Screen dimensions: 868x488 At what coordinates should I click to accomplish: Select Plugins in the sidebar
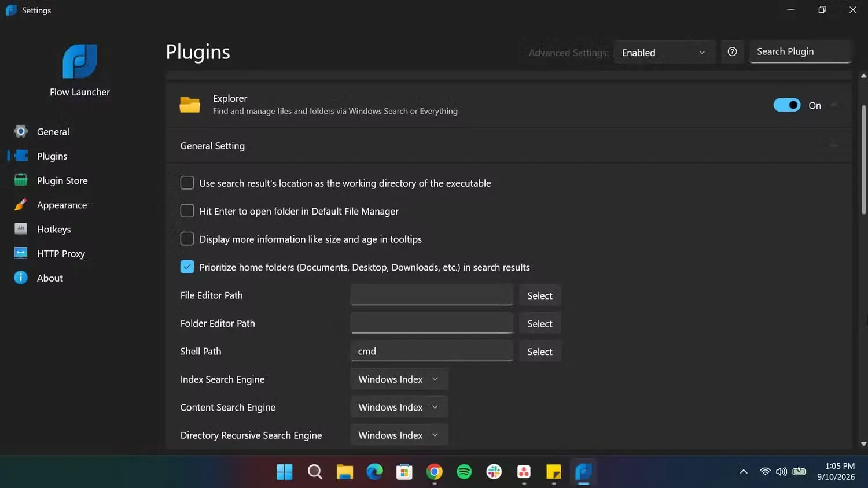pyautogui.click(x=52, y=156)
